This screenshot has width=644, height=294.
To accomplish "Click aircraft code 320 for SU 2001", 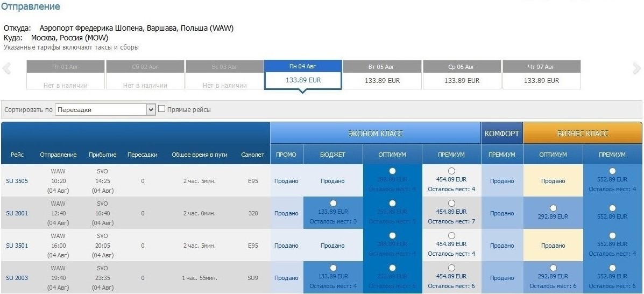I will tap(253, 213).
